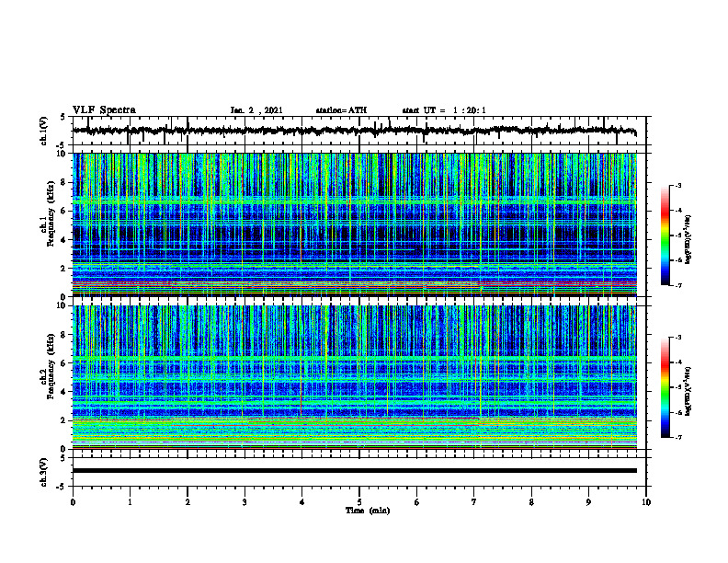The image size is (728, 563).
Task: Click the "2" tick on the ch.2 frequency axis
Action: point(65,420)
